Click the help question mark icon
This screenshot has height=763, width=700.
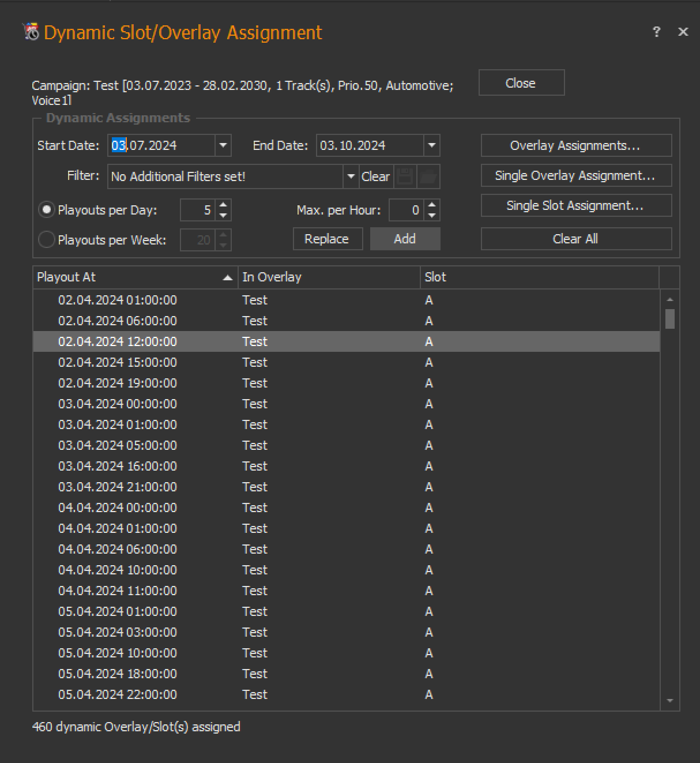[x=656, y=32]
